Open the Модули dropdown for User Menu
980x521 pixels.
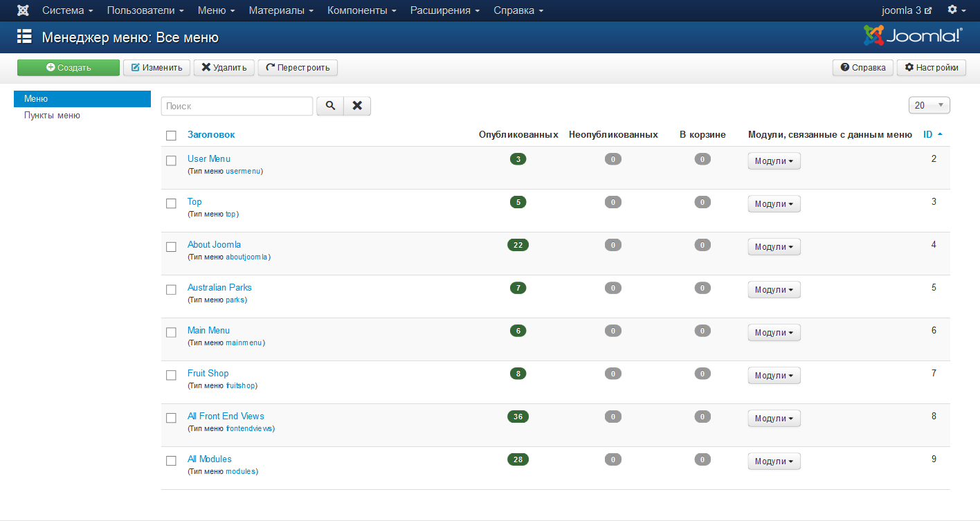pyautogui.click(x=774, y=161)
